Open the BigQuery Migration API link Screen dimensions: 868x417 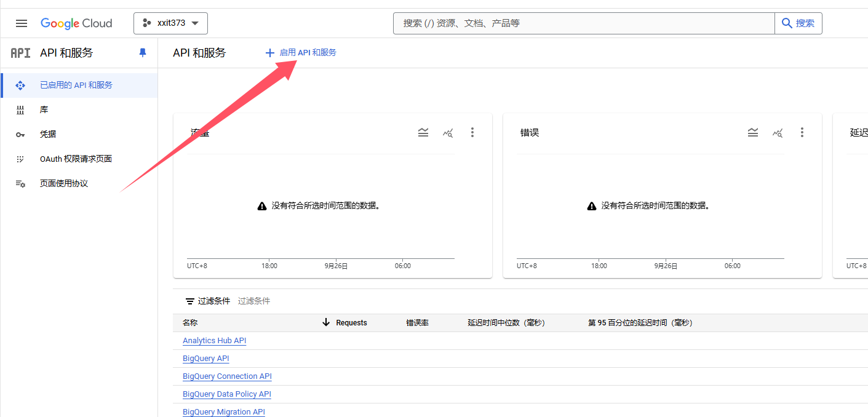coord(224,412)
